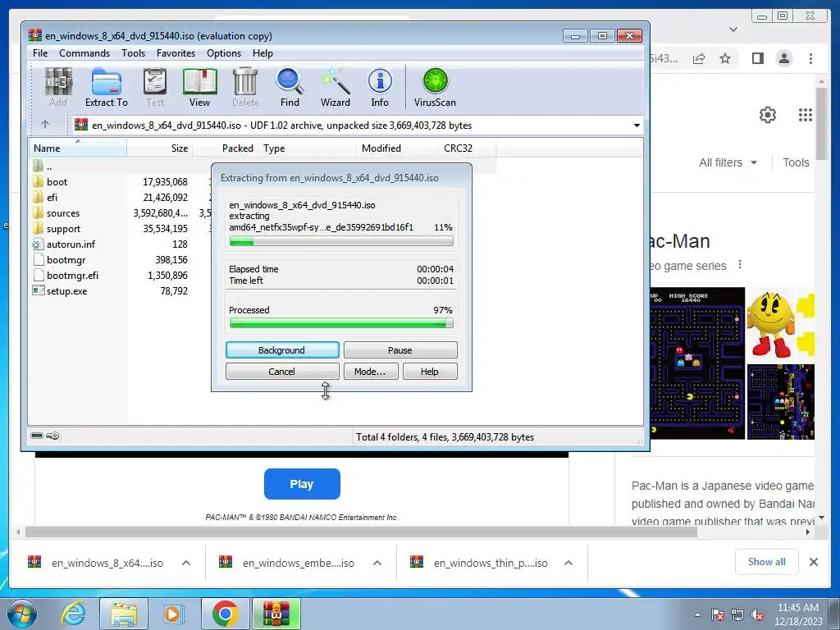
Task: Open the View toolbar icon in WinRAR
Action: [x=199, y=87]
